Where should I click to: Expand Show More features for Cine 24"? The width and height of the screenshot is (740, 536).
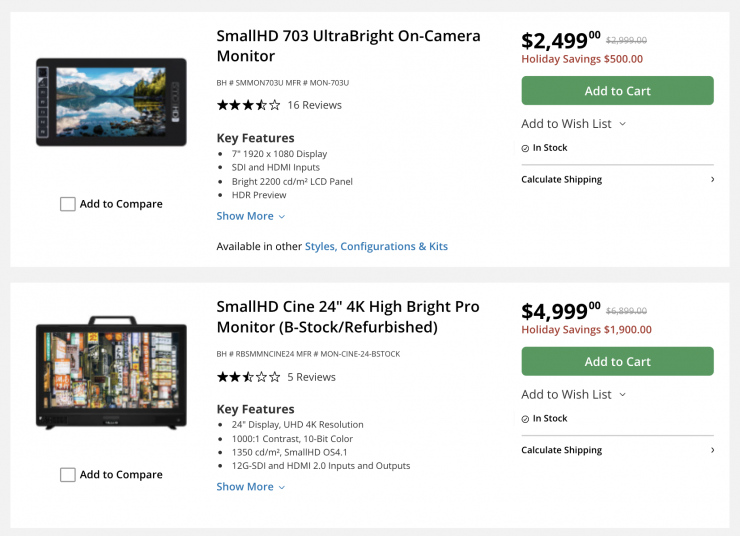(x=250, y=487)
